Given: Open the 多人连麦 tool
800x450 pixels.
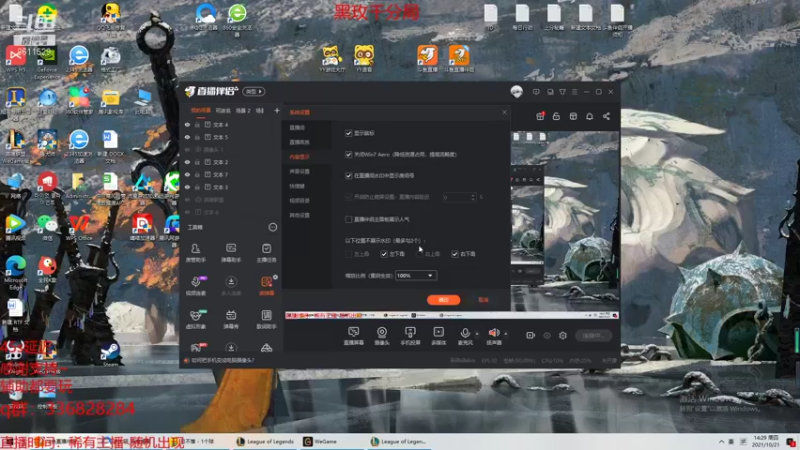Looking at the screenshot, I should click(231, 286).
